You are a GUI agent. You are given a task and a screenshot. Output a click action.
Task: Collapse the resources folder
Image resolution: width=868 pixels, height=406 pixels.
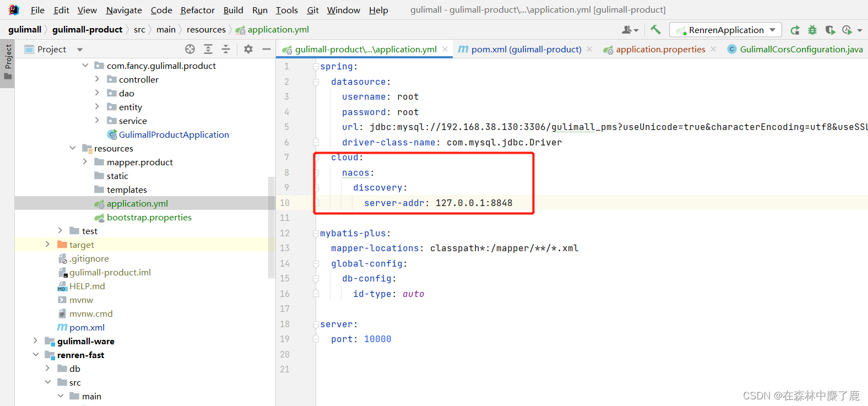tap(73, 148)
